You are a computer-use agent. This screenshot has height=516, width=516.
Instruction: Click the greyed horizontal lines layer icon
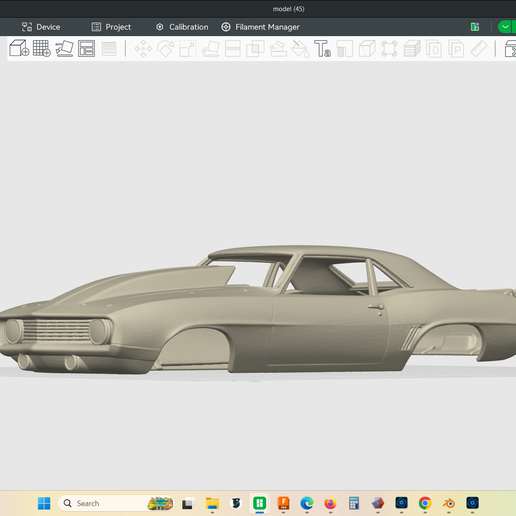click(109, 49)
